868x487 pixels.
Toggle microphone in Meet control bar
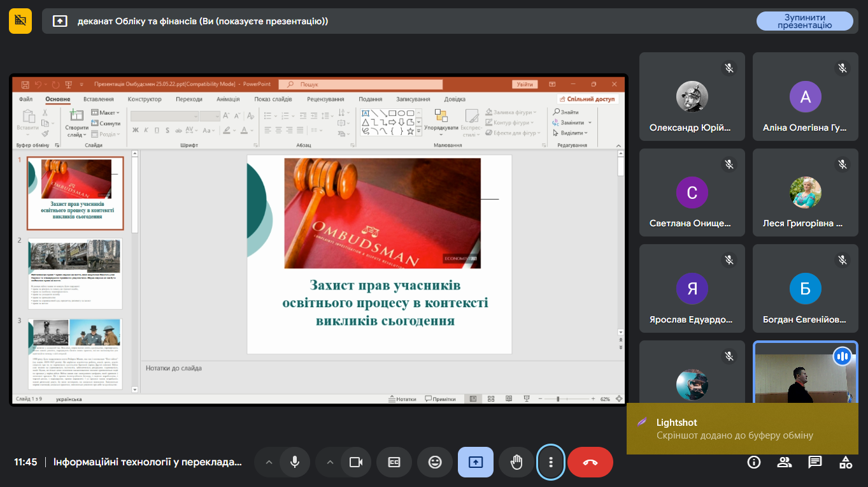tap(295, 462)
